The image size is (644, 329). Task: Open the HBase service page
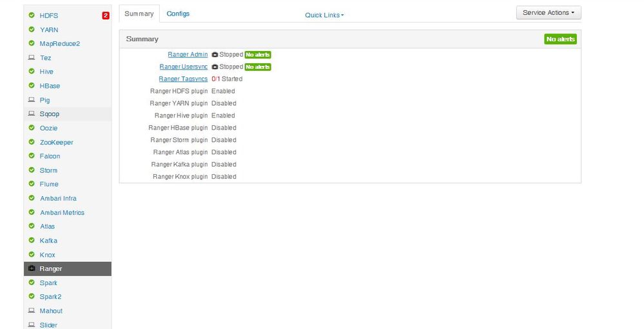point(50,86)
